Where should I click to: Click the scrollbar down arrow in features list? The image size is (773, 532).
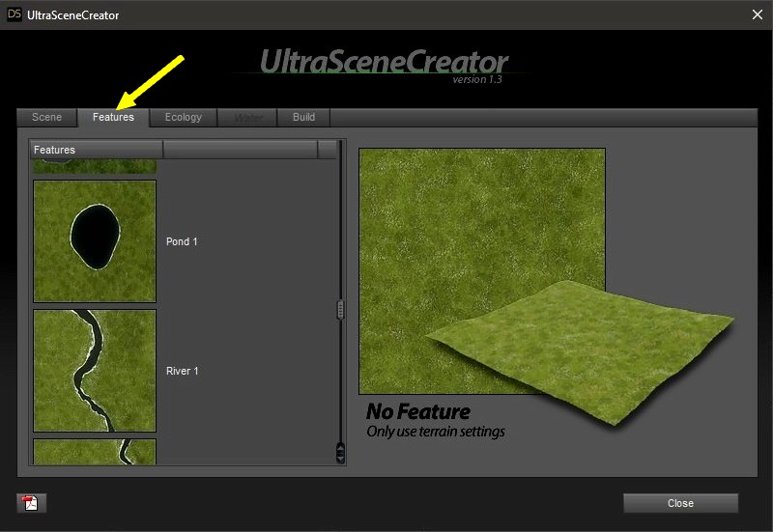[x=340, y=458]
